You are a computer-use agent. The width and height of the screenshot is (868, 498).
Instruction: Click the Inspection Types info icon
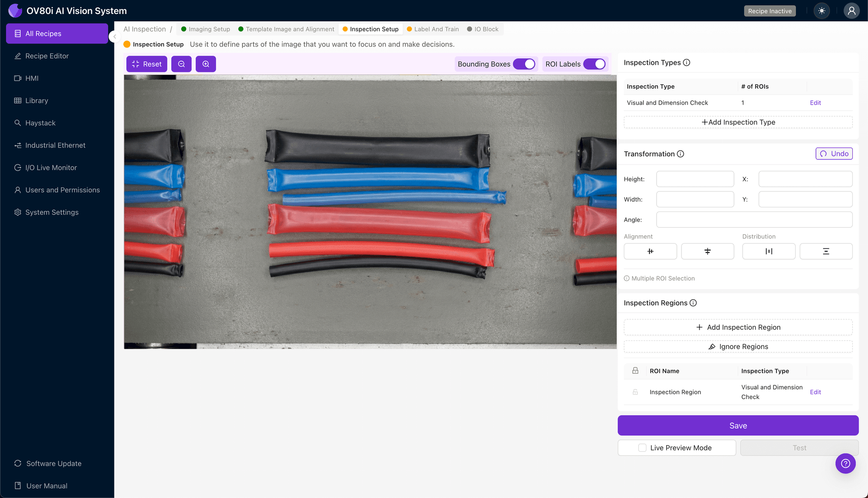(x=687, y=63)
